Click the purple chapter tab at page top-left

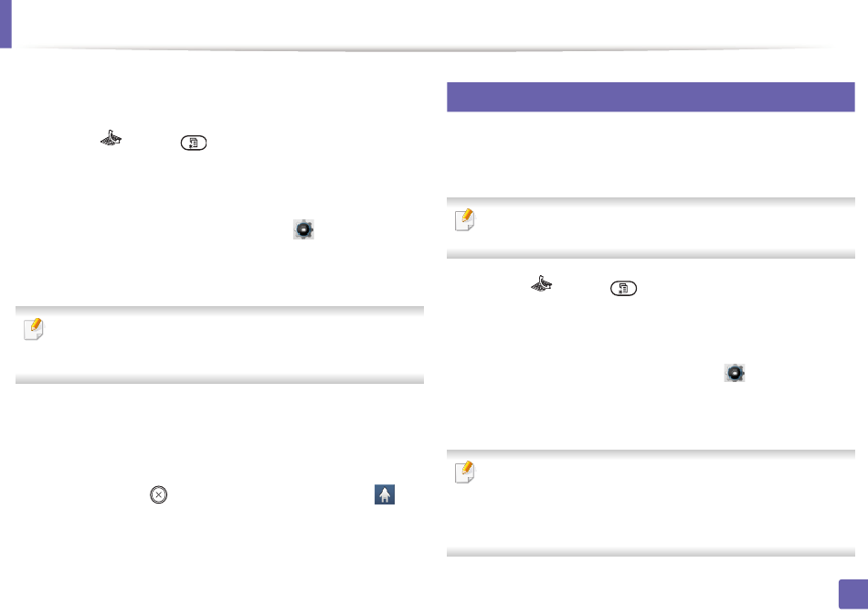pyautogui.click(x=5, y=24)
